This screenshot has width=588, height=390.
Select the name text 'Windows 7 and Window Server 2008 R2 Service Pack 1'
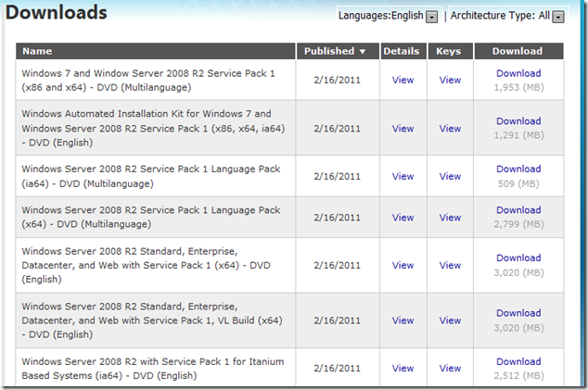pyautogui.click(x=148, y=73)
